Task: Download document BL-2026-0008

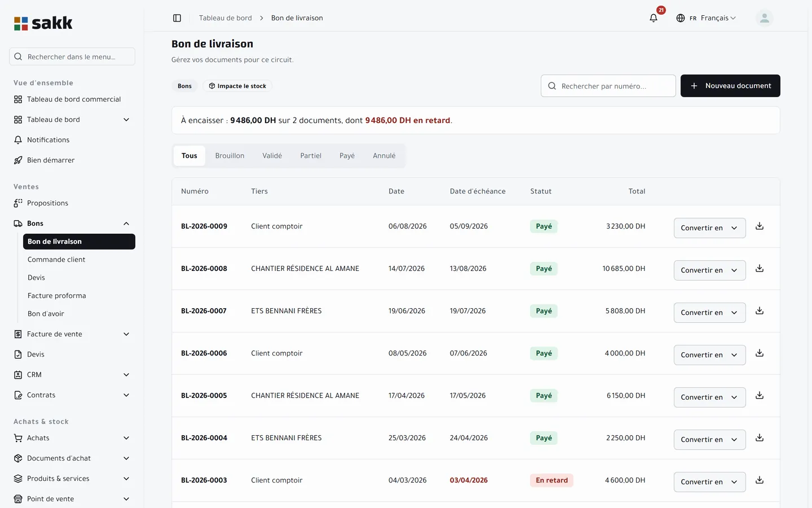Action: coord(760,269)
